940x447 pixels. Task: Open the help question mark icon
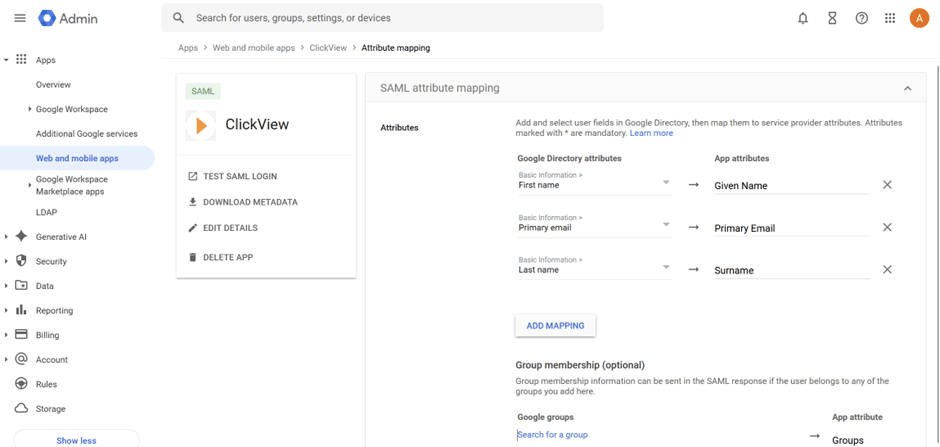click(x=861, y=18)
